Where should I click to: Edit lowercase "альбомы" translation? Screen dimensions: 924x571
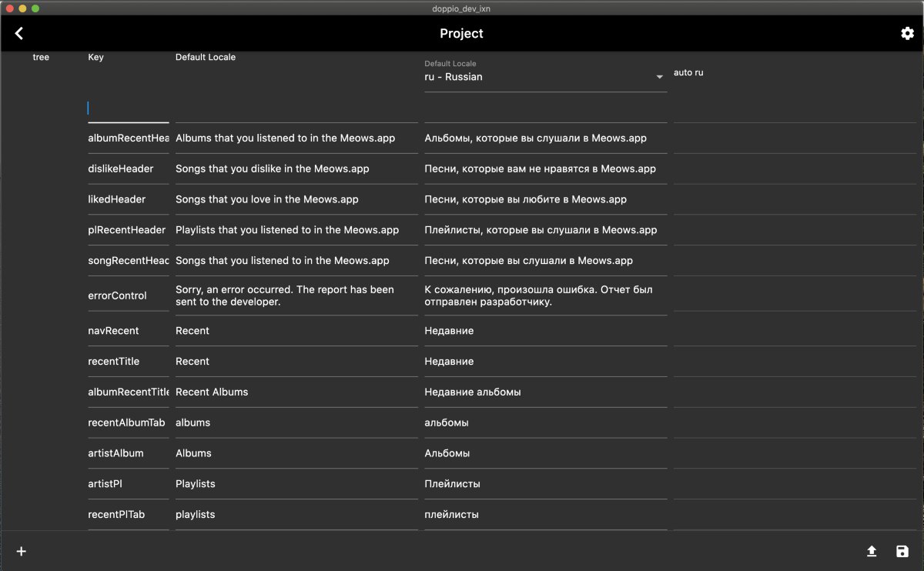click(546, 423)
